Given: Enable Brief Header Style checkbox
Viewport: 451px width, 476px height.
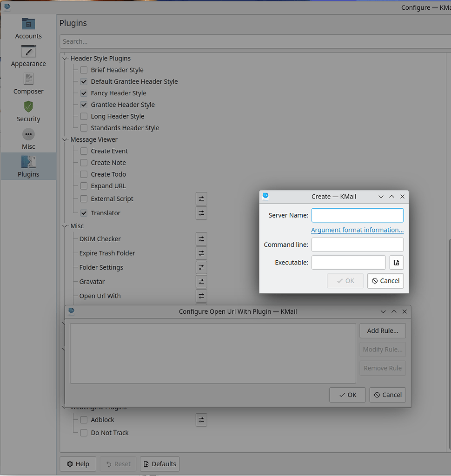Looking at the screenshot, I should [x=84, y=70].
